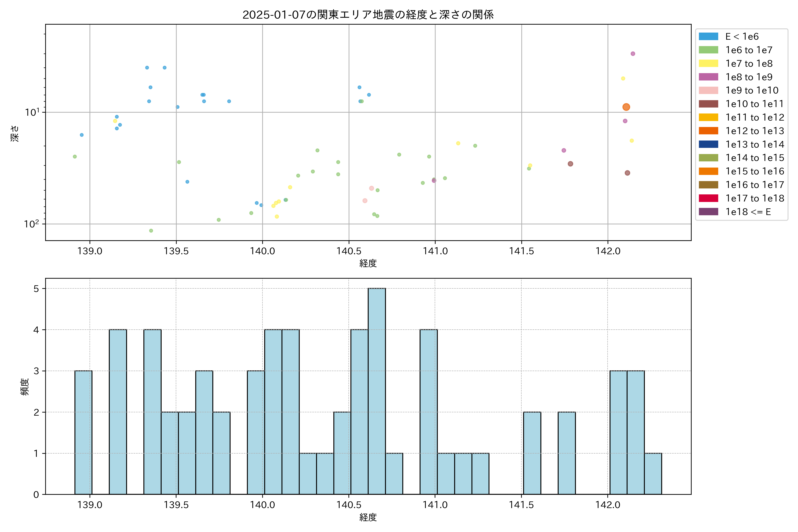Click the '1e15 to 1e16' legend label

point(755,171)
